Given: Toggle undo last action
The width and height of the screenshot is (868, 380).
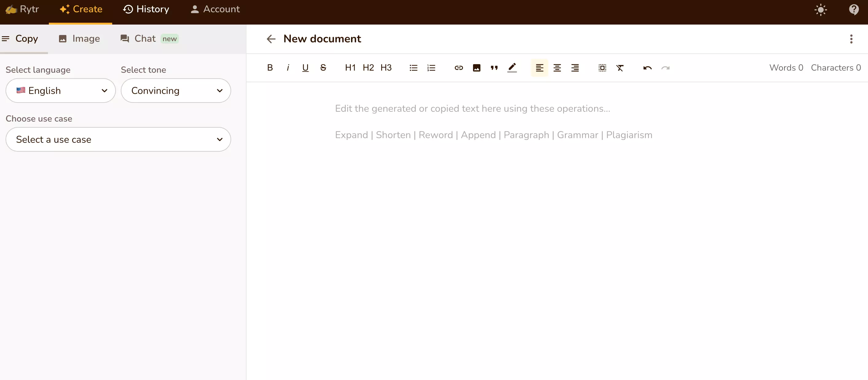Looking at the screenshot, I should [648, 68].
